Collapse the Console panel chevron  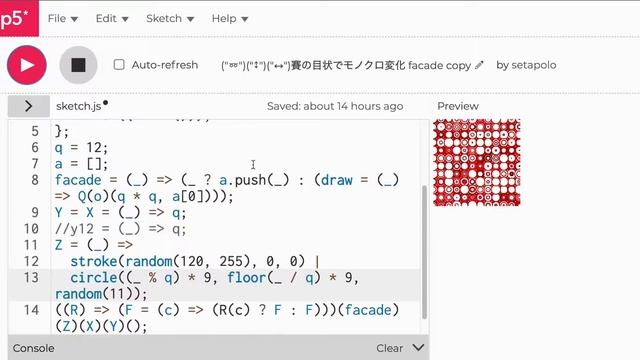[x=418, y=348]
